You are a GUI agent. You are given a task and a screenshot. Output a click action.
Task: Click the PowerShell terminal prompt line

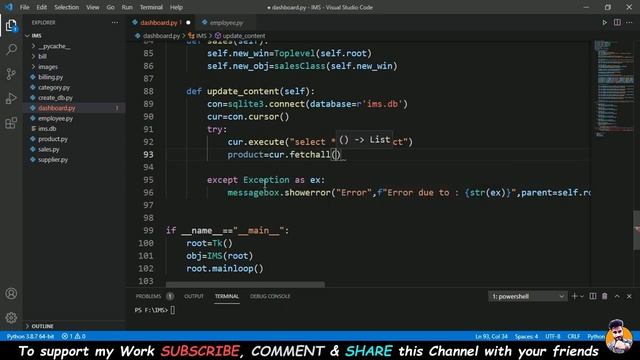click(x=155, y=310)
